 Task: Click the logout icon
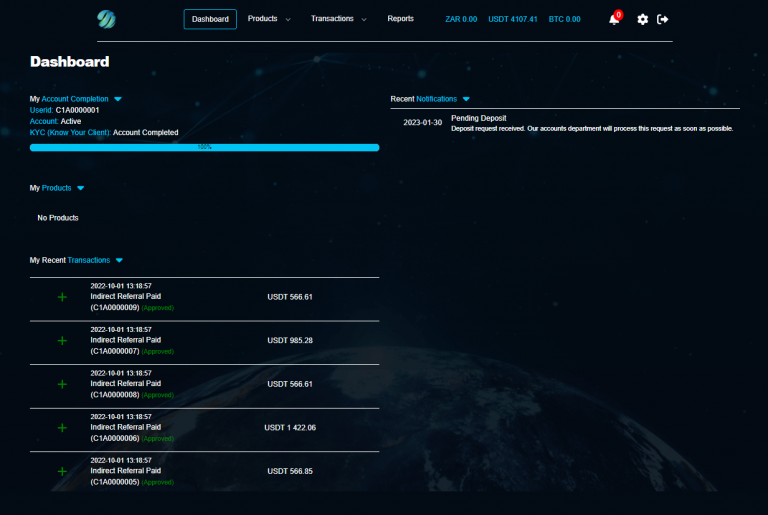[x=662, y=19]
